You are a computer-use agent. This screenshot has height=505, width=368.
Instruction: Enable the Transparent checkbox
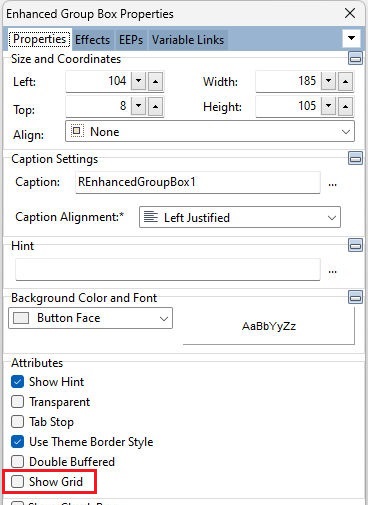[17, 402]
